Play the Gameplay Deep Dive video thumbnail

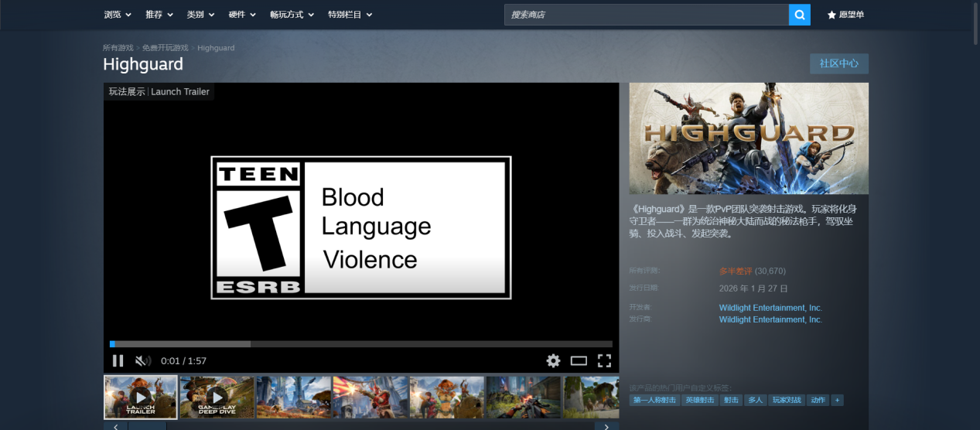pyautogui.click(x=217, y=397)
